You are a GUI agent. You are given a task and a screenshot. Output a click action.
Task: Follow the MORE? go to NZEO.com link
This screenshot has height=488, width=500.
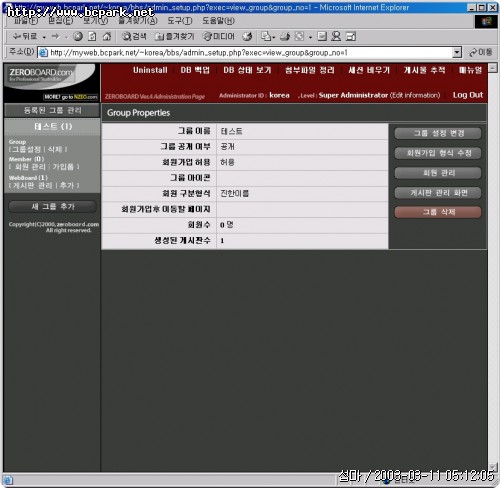click(71, 97)
